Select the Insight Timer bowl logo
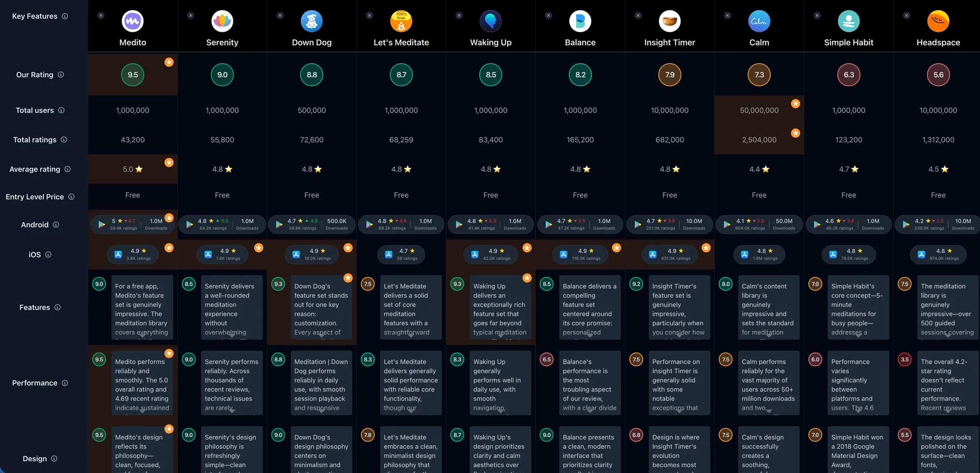The image size is (980, 473). pyautogui.click(x=670, y=21)
